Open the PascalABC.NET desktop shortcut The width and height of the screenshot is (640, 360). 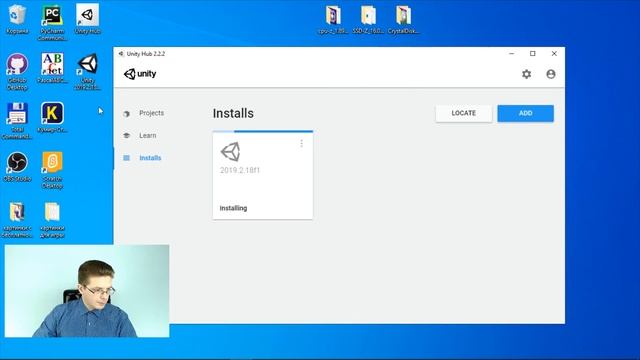tap(52, 68)
